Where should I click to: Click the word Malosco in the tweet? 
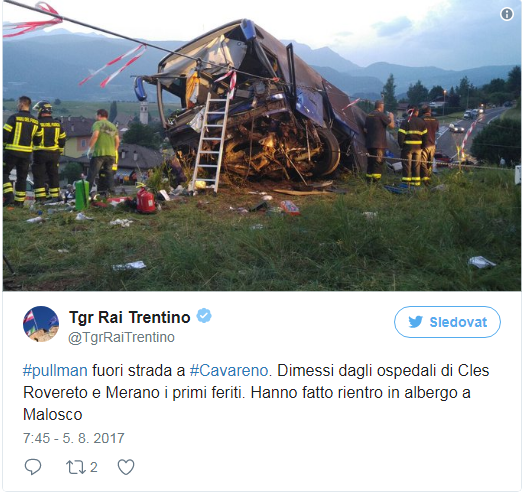[52, 414]
